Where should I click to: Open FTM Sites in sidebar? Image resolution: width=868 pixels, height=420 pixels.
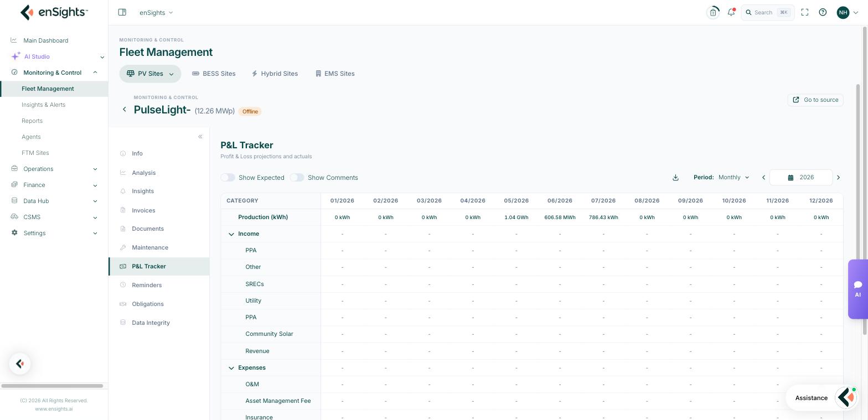point(35,153)
